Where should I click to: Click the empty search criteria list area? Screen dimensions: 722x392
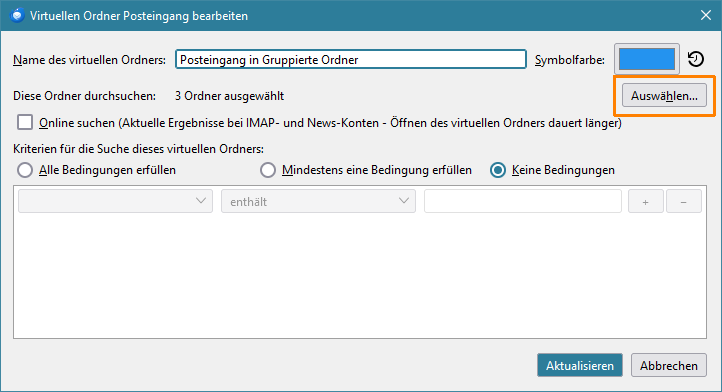click(x=360, y=275)
